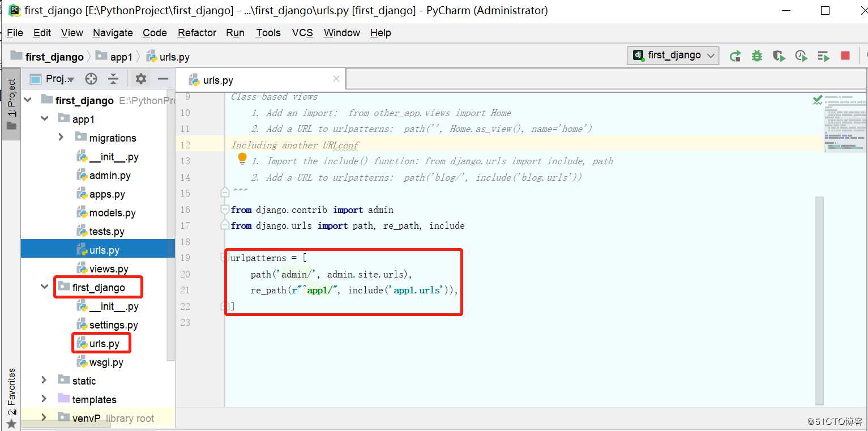
Task: Locate current file with the crosshair icon
Action: coord(91,79)
